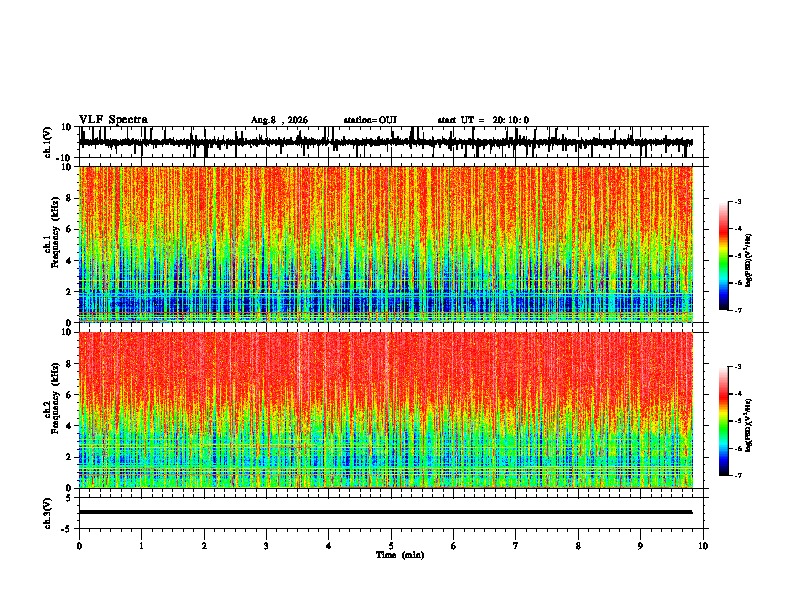Click the "VLF Spectra" plot title
The image size is (792, 612).
113,120
